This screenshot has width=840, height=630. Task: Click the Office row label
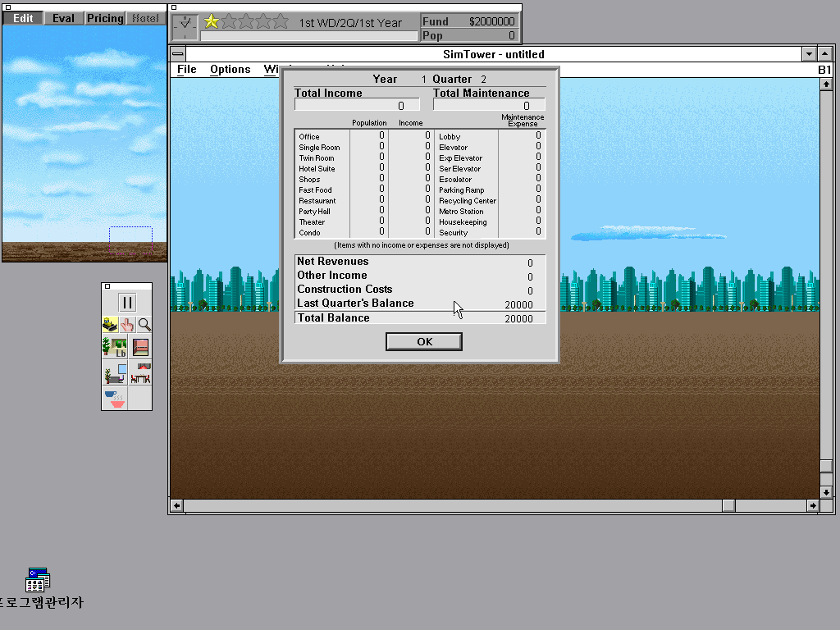click(309, 137)
